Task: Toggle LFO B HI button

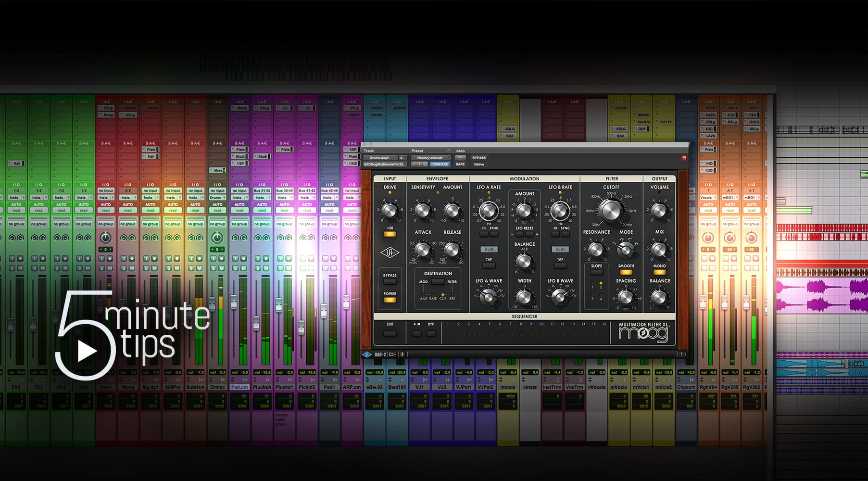Action: (x=555, y=234)
